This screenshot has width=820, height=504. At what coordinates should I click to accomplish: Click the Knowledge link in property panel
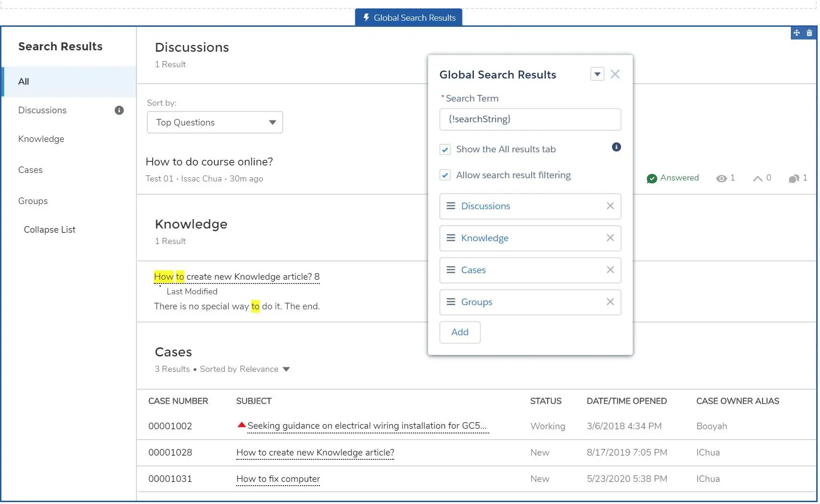coord(485,238)
